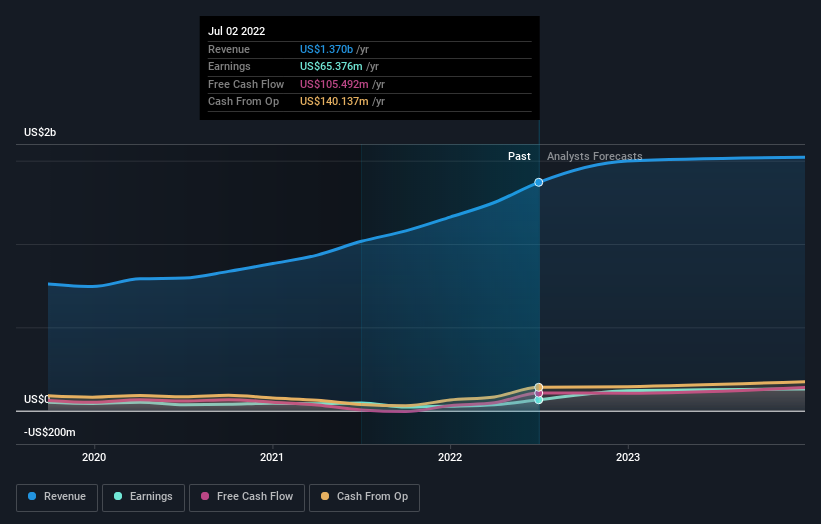Viewport: 821px width, 524px height.
Task: Click the US$140.137m cash from op value
Action: pyautogui.click(x=334, y=102)
